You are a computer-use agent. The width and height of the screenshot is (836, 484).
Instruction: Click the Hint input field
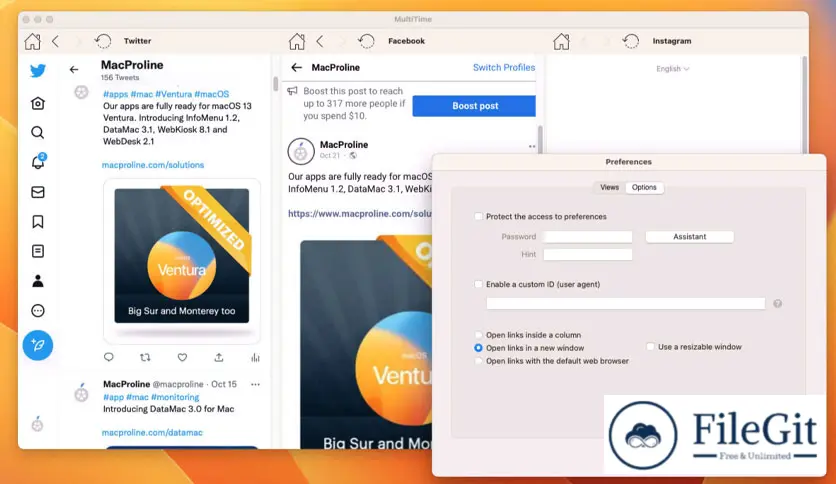[x=588, y=254]
